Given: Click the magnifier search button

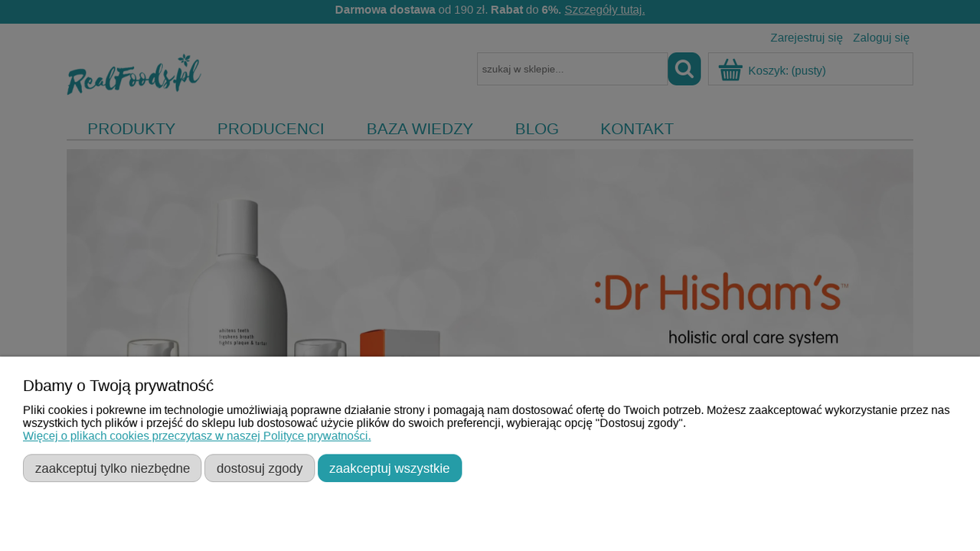Looking at the screenshot, I should coord(684,69).
